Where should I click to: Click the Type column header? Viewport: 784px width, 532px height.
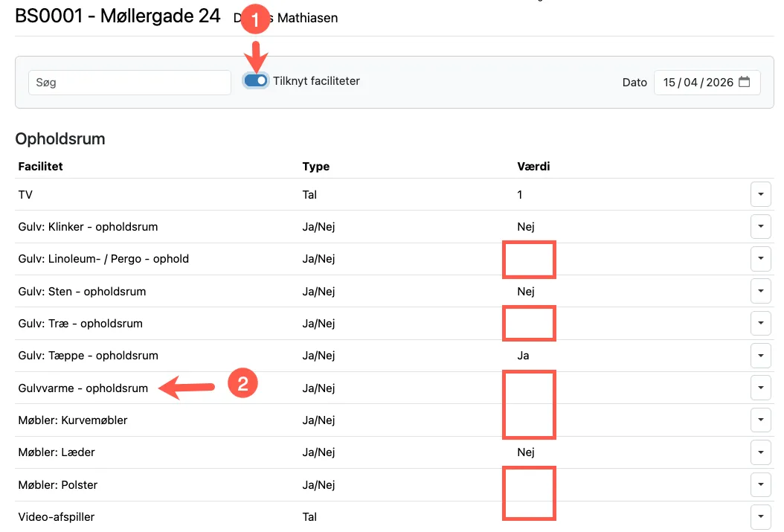pyautogui.click(x=315, y=167)
